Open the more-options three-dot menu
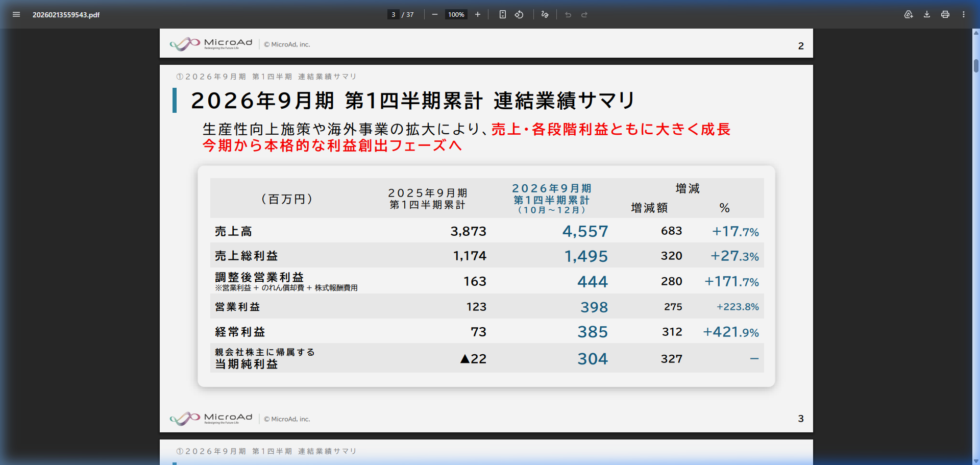The width and height of the screenshot is (980, 465). pos(964,14)
